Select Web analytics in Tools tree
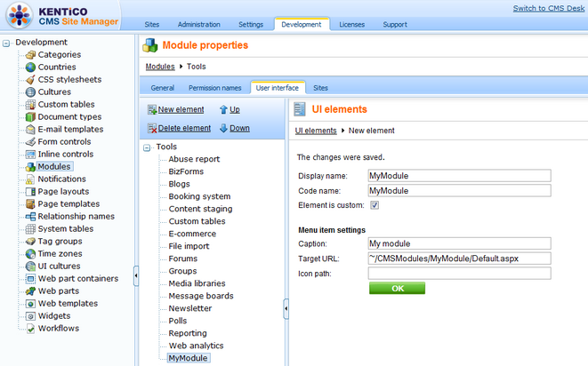This screenshot has width=588, height=366. coord(196,346)
